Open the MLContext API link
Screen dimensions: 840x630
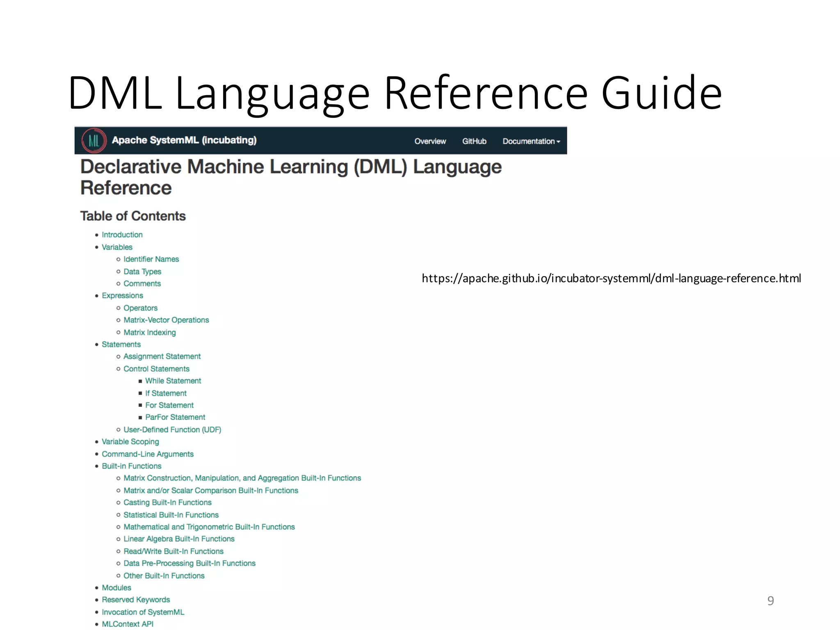(128, 624)
